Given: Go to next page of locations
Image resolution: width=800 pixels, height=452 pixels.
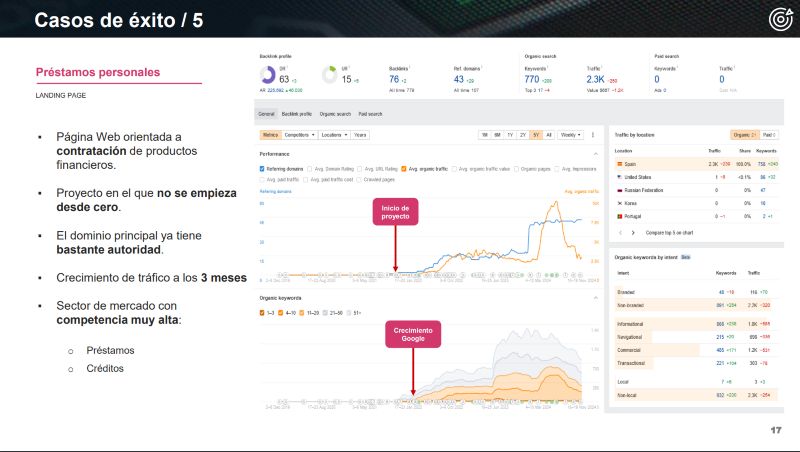Looking at the screenshot, I should click(632, 232).
